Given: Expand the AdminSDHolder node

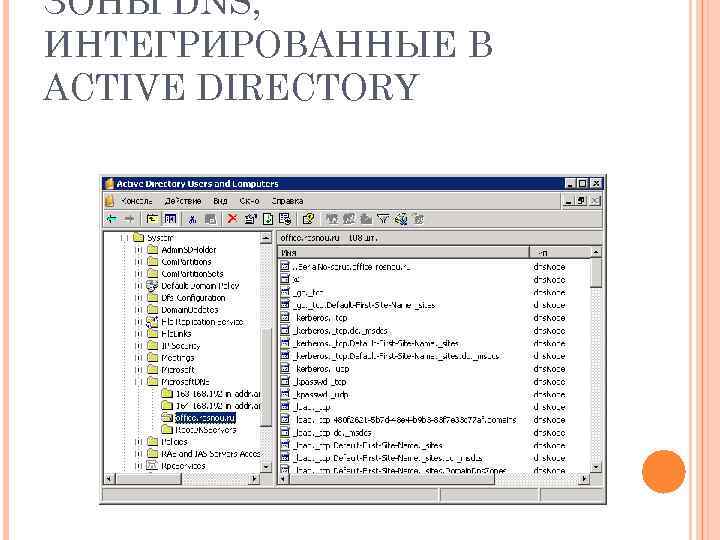Looking at the screenshot, I should (138, 250).
